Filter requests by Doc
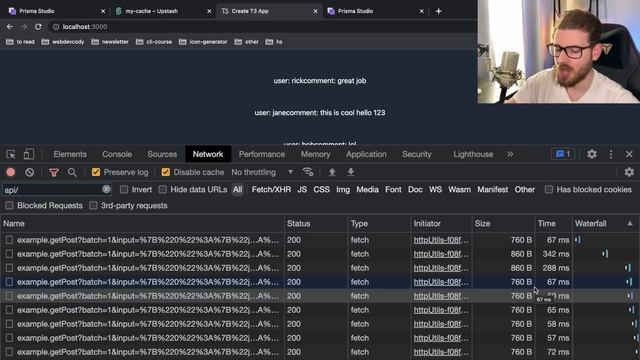This screenshot has height=360, width=640. 415,189
